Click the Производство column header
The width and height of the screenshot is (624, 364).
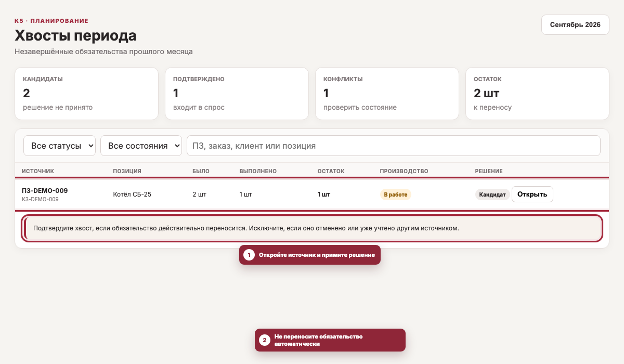pyautogui.click(x=404, y=171)
